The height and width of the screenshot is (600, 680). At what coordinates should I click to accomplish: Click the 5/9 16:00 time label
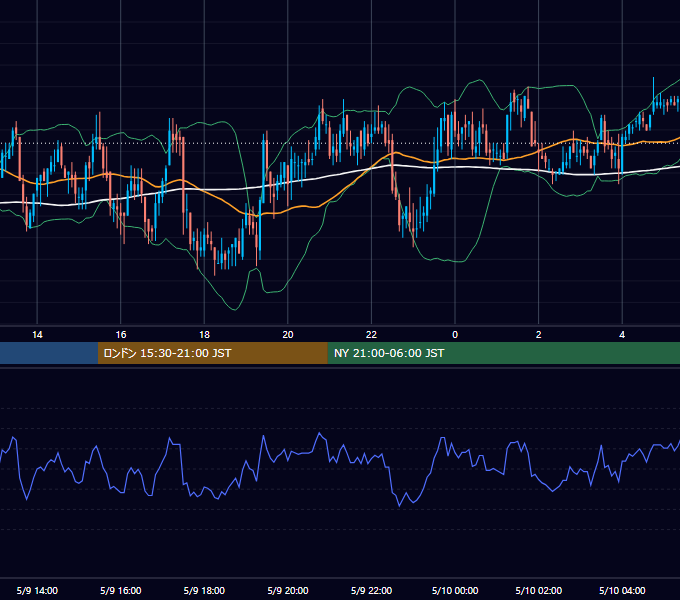(121, 590)
